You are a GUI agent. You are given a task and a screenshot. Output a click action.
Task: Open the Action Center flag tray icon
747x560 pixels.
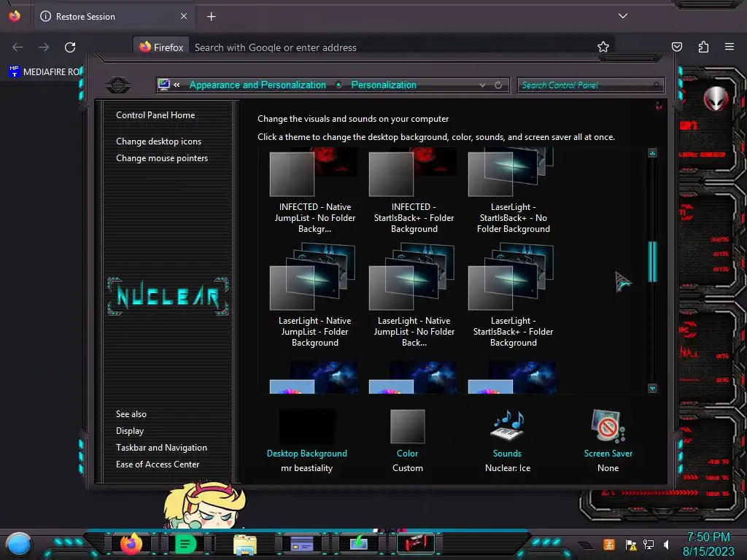(x=631, y=545)
